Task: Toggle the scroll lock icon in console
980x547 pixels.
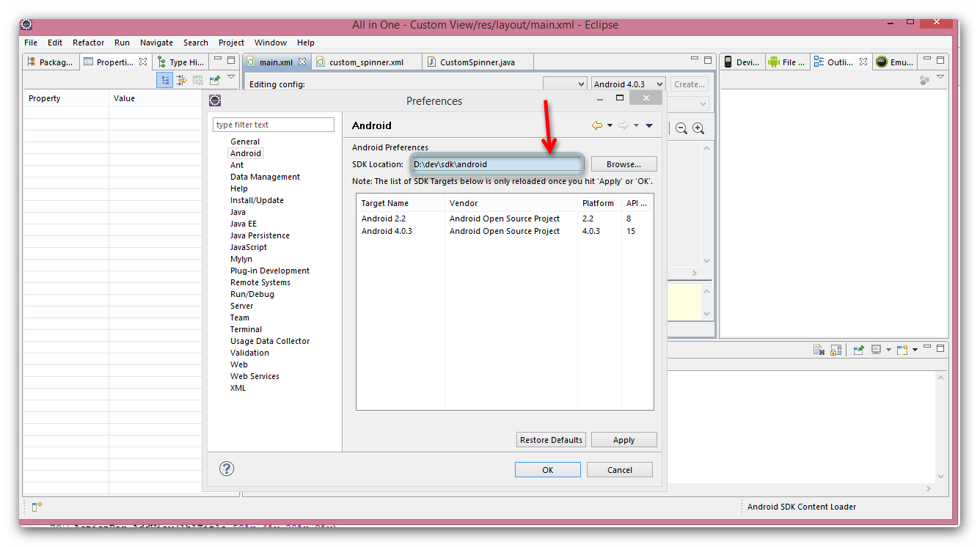Action: pyautogui.click(x=835, y=350)
